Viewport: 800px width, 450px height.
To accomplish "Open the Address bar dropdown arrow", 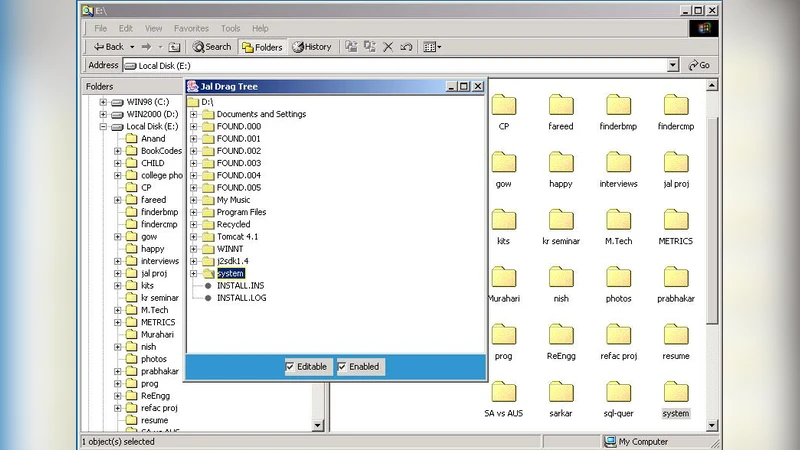I will 673,65.
